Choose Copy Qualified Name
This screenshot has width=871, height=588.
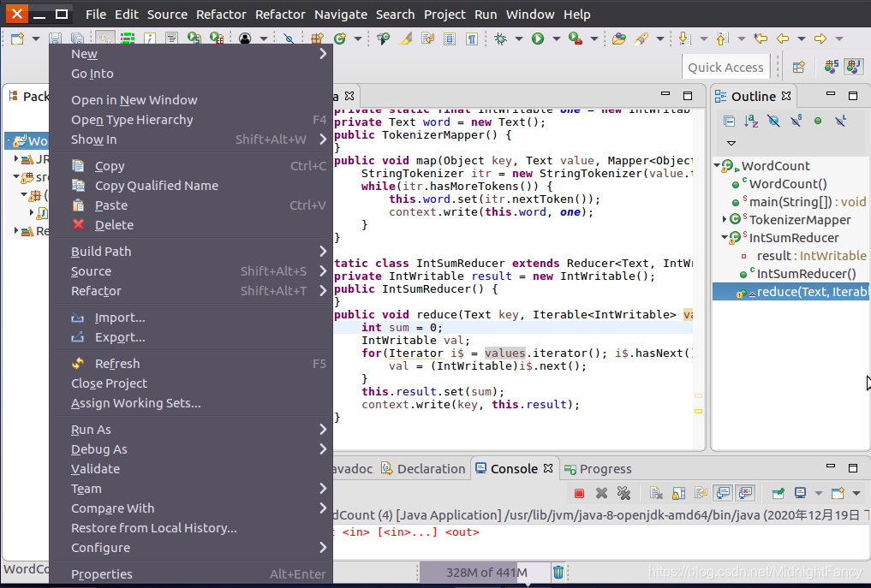click(192, 186)
